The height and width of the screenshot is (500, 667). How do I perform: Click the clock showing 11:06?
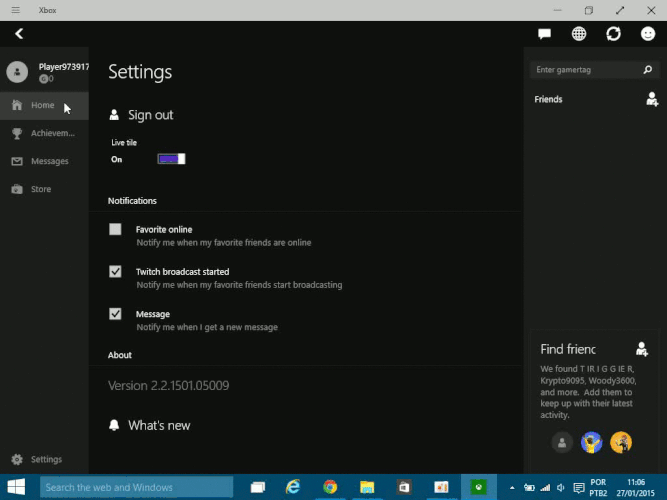(x=635, y=488)
